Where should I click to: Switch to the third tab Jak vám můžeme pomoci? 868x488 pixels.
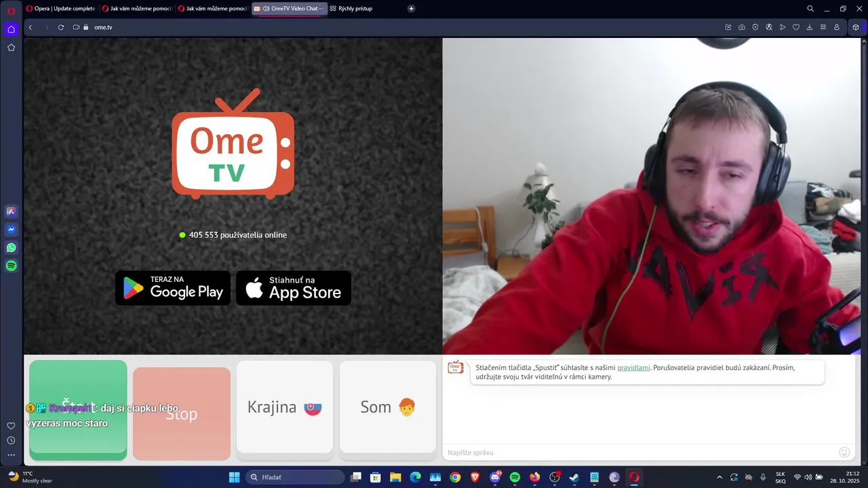click(213, 9)
